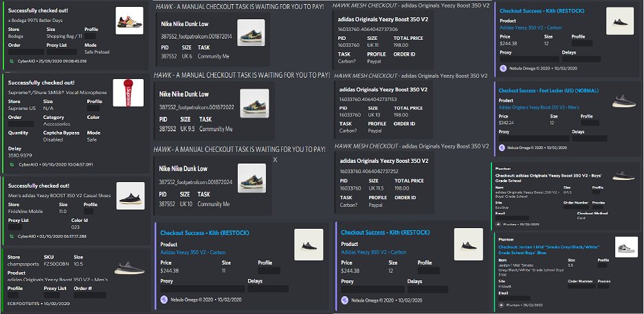Click the 'Safe Preload' mode value
The width and height of the screenshot is (644, 314).
(x=97, y=52)
